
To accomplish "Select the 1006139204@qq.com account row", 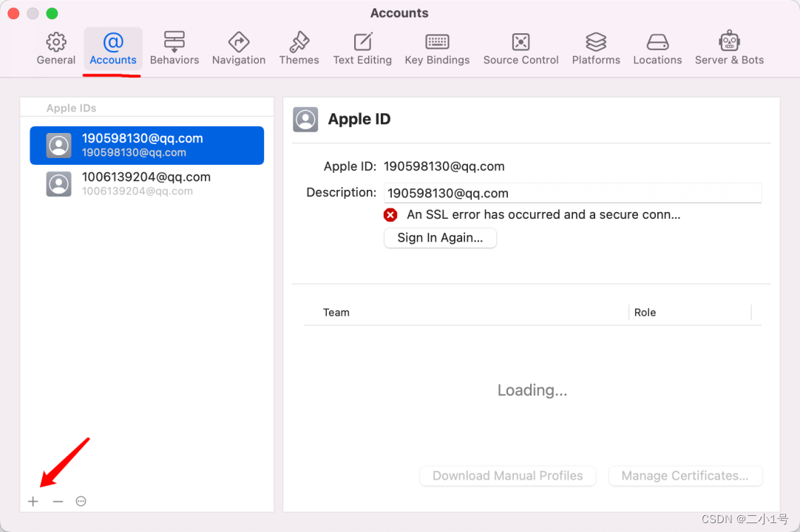I will coord(147,184).
